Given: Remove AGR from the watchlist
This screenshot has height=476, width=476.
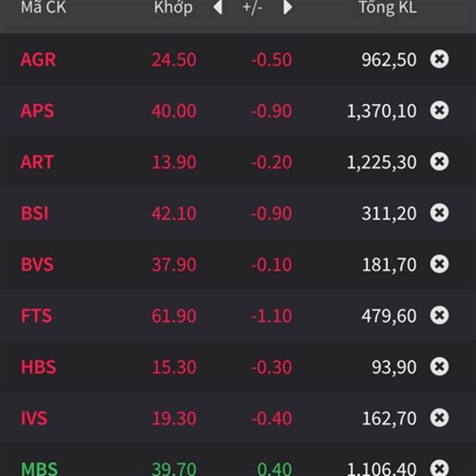Looking at the screenshot, I should (440, 59).
